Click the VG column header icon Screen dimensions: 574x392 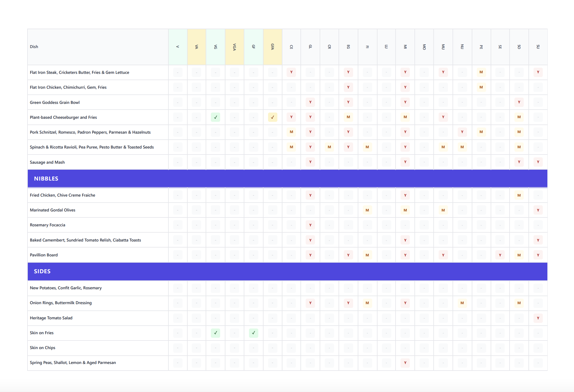[215, 47]
